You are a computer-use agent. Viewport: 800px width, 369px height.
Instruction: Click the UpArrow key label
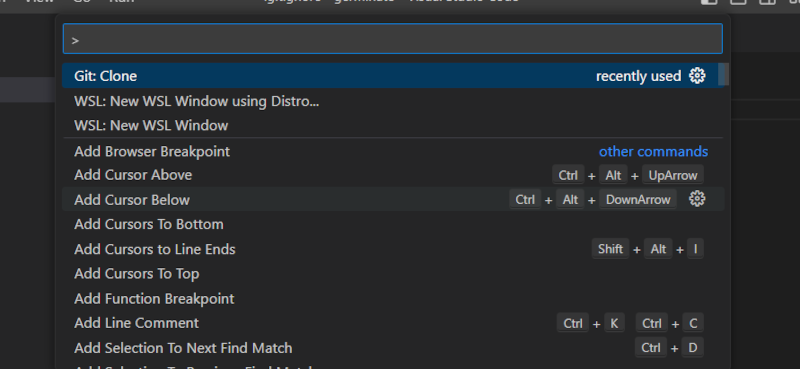672,175
